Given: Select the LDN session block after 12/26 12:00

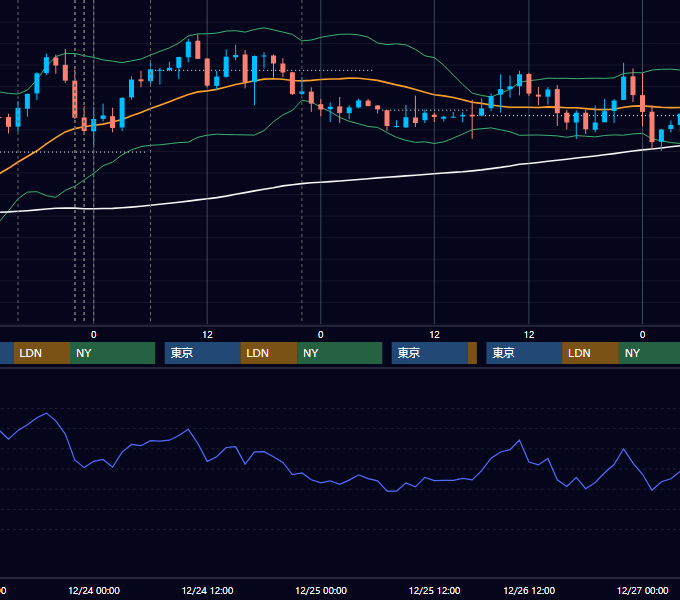Looking at the screenshot, I should pyautogui.click(x=590, y=353).
